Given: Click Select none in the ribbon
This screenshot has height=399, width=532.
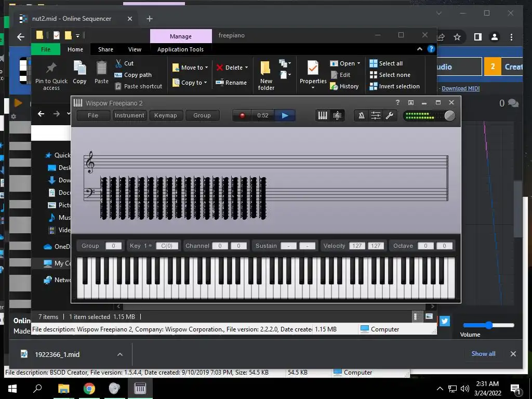Looking at the screenshot, I should click(x=390, y=75).
